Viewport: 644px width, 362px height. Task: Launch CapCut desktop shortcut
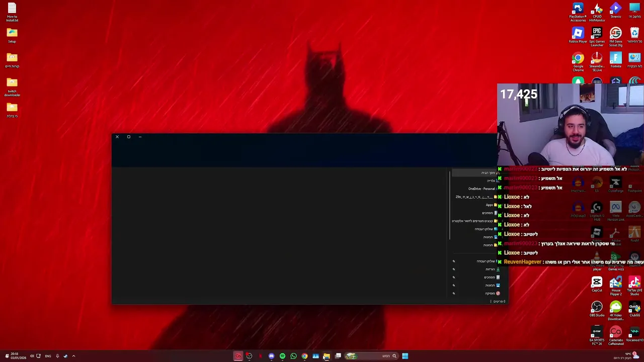[x=597, y=285]
